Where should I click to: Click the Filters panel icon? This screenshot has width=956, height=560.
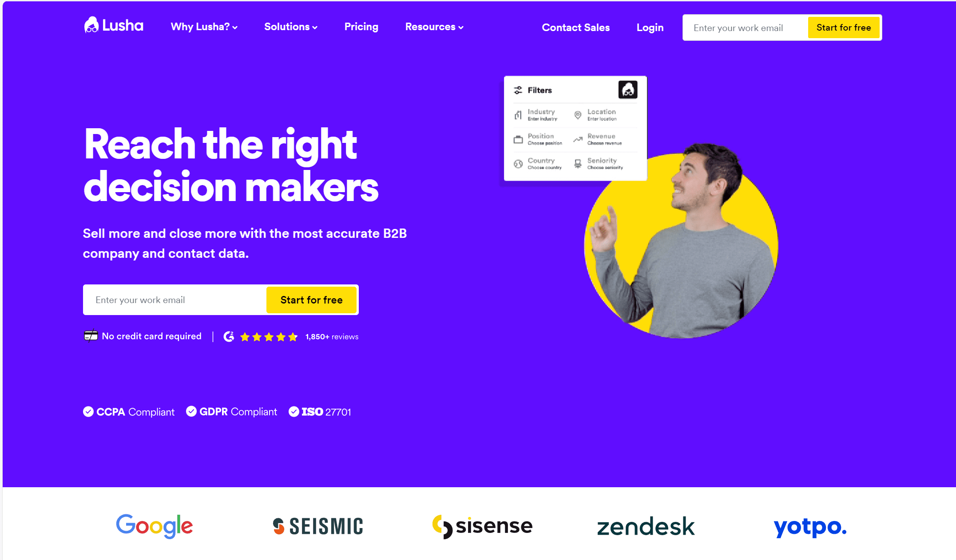(518, 90)
